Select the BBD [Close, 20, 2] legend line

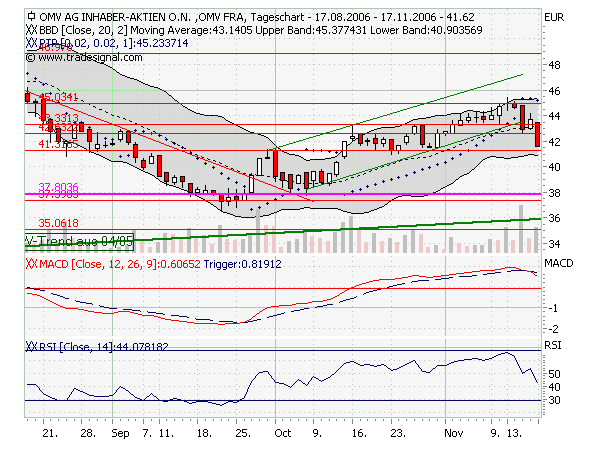point(261,30)
